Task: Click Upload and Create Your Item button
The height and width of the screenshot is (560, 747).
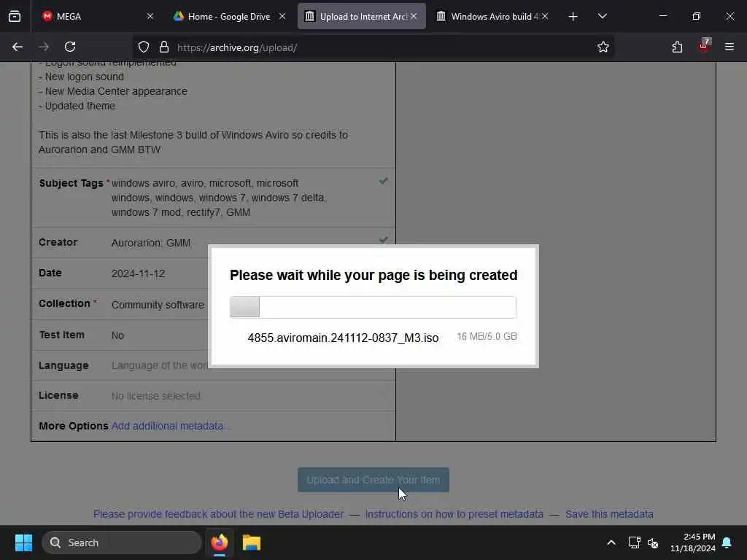Action: (373, 480)
